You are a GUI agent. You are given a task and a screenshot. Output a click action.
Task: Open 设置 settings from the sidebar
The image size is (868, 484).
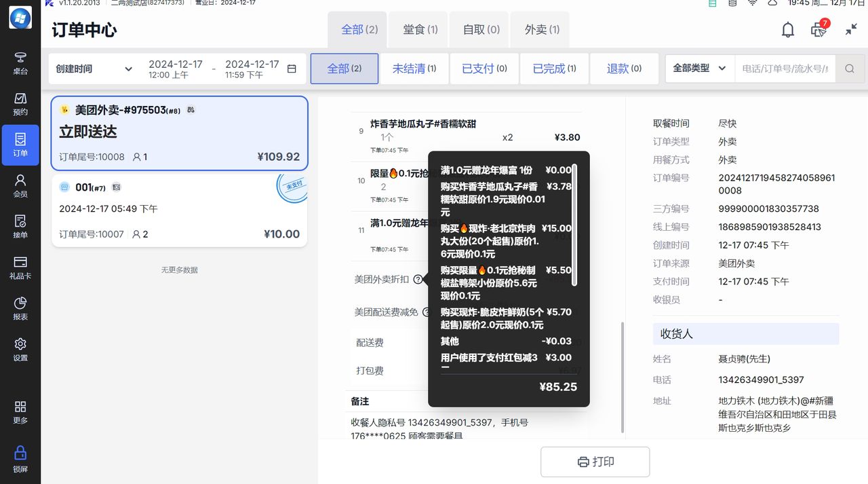(x=20, y=349)
